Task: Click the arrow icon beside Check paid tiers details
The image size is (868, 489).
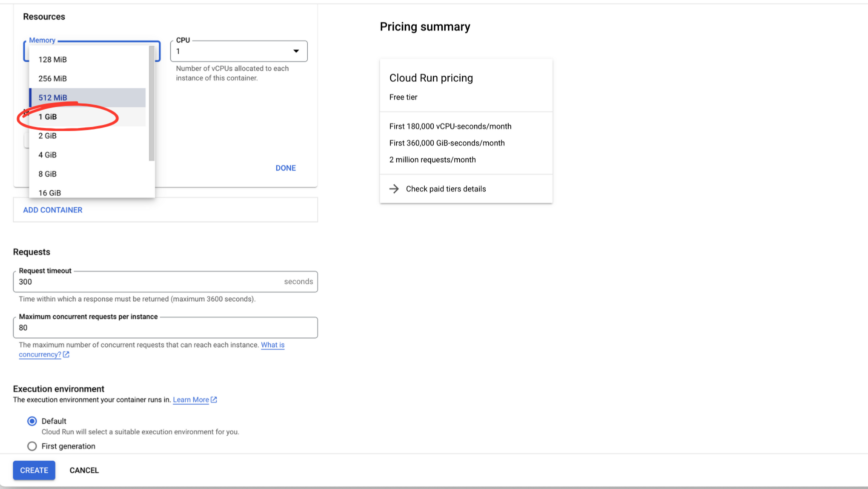Action: coord(394,188)
